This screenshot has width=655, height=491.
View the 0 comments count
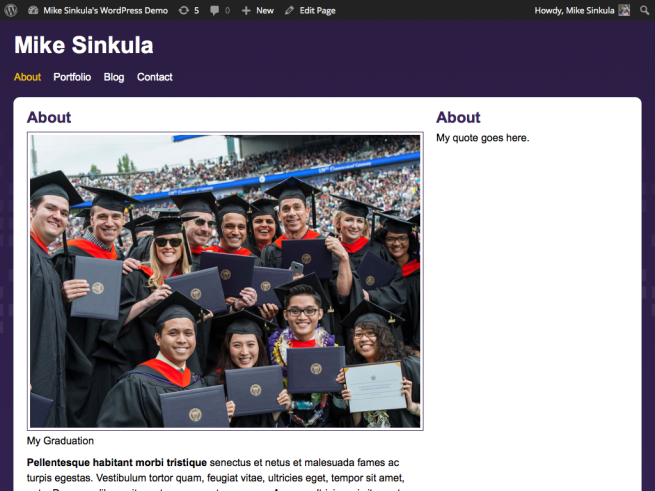[x=228, y=10]
